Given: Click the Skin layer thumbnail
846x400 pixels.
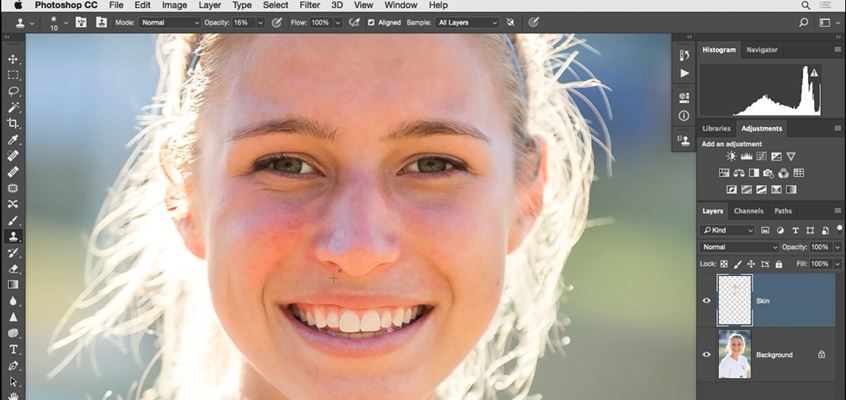Looking at the screenshot, I should tap(735, 300).
